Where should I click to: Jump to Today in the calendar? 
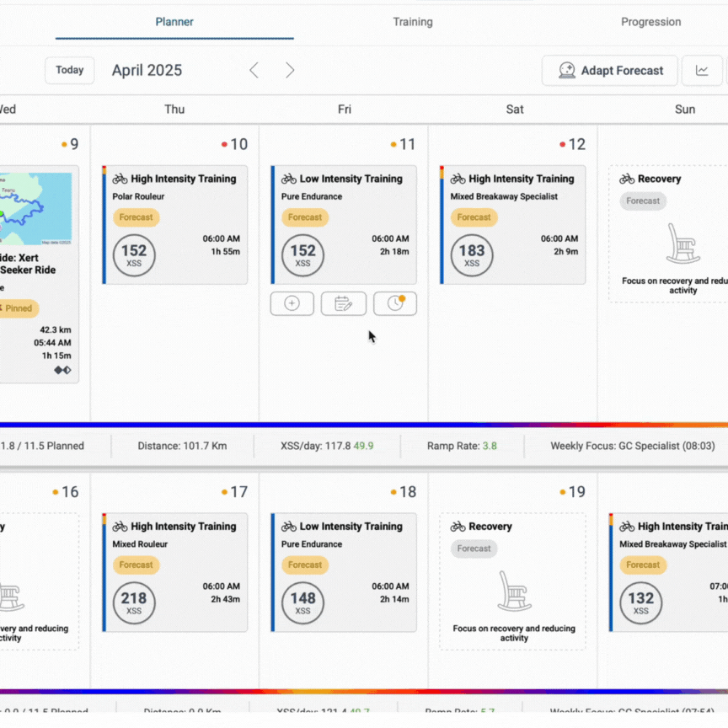[x=70, y=70]
